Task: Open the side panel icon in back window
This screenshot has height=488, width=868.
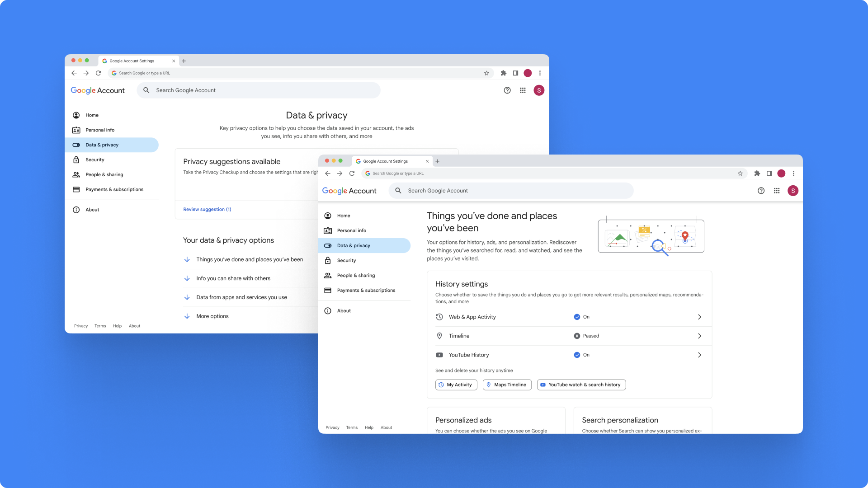Action: coord(515,73)
